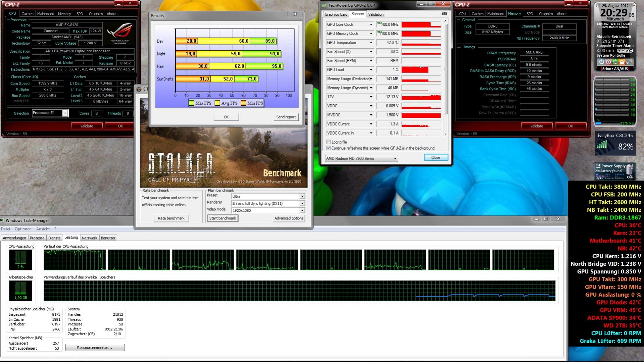Screen dimensions: 644x362
Task: Click Validate in the left CPU-Z window
Action: [x=87, y=126]
